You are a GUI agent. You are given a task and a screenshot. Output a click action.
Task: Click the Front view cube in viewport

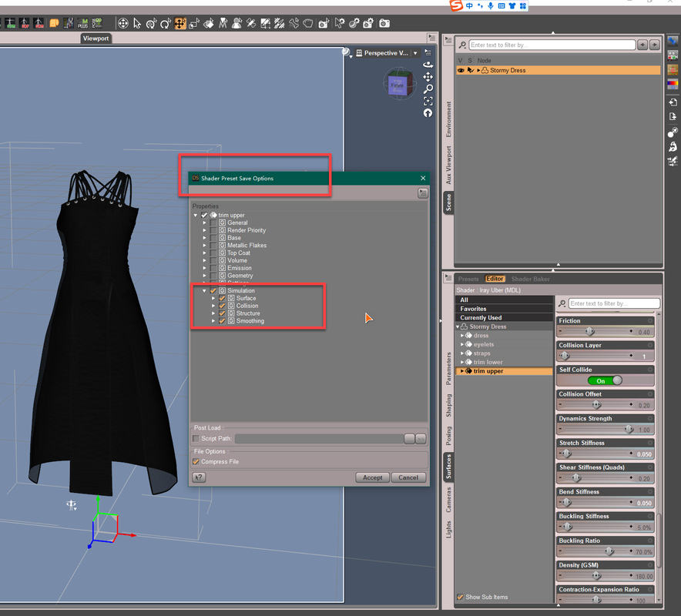point(399,85)
